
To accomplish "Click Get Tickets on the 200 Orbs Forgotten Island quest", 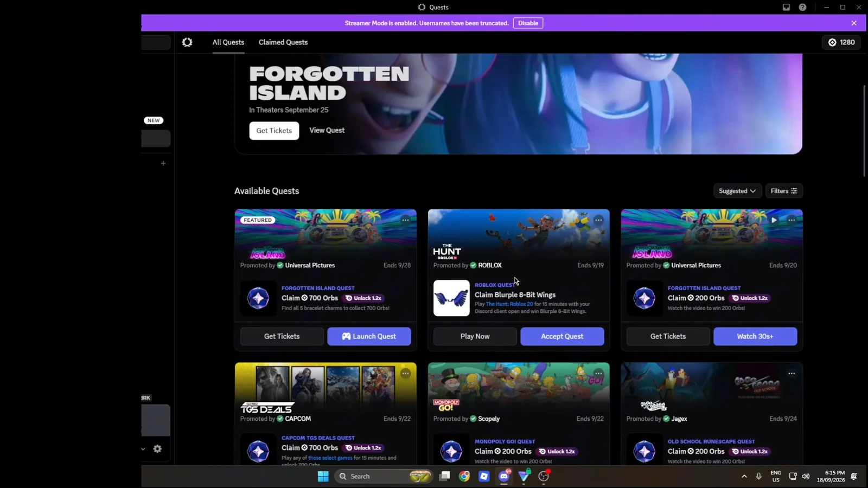I will point(668,336).
